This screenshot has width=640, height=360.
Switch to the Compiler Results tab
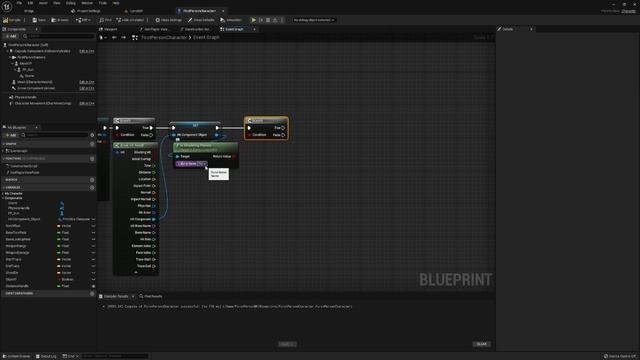coord(116,296)
